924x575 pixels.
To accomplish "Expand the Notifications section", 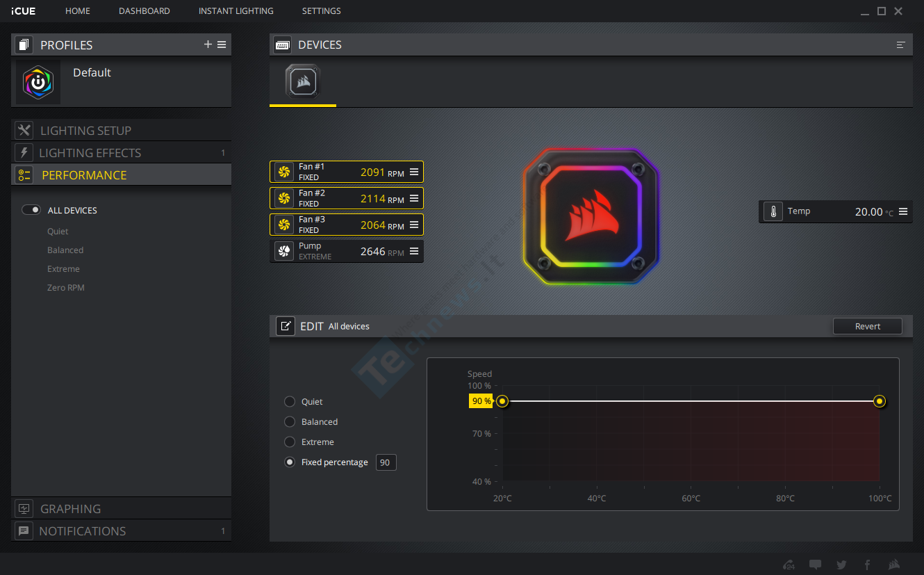I will pos(121,531).
